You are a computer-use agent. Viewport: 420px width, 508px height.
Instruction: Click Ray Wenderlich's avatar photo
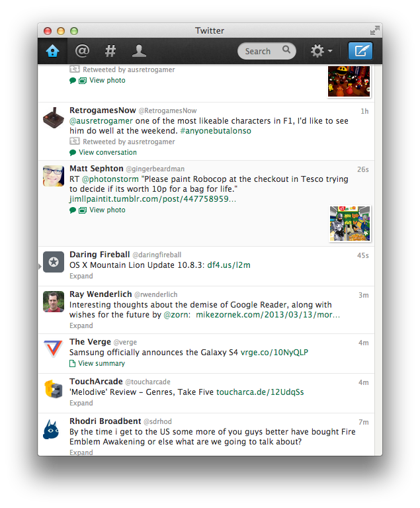(54, 302)
